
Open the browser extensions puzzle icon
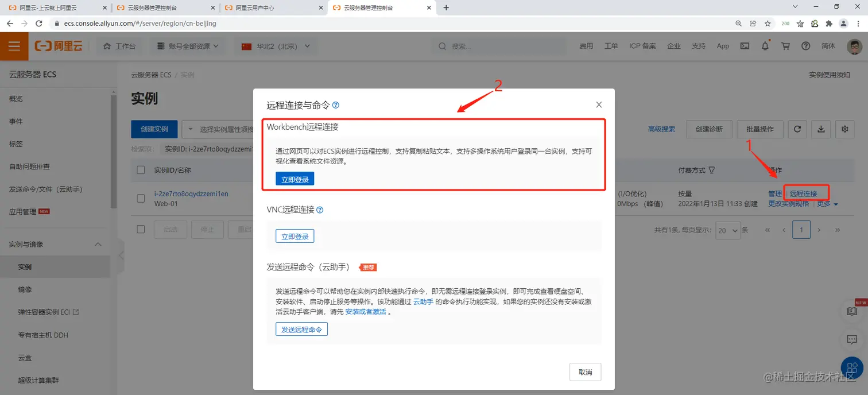[828, 24]
